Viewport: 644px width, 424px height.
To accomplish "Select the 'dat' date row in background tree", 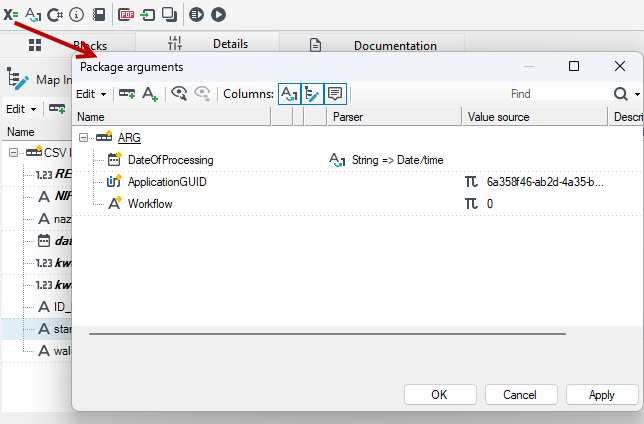I will pyautogui.click(x=55, y=241).
